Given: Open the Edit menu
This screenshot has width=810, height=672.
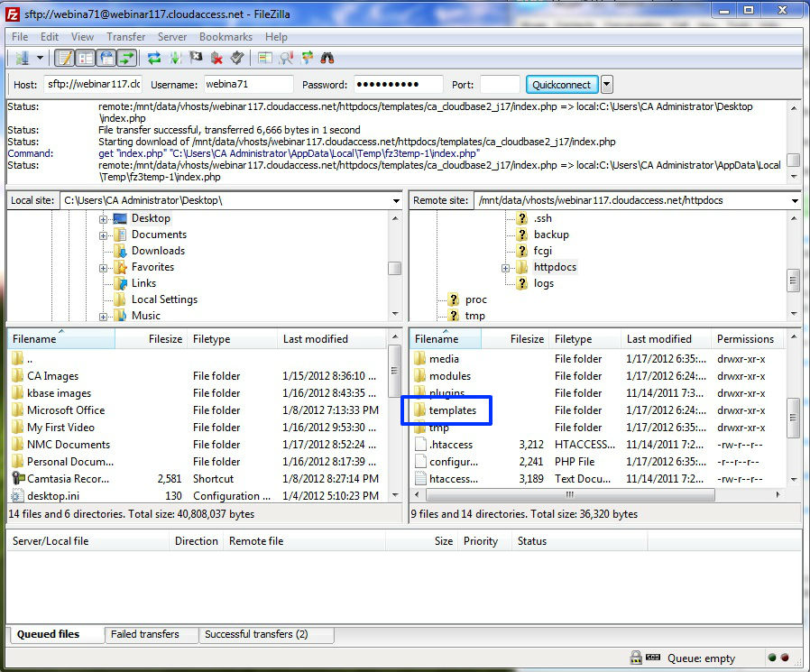Looking at the screenshot, I should 50,37.
